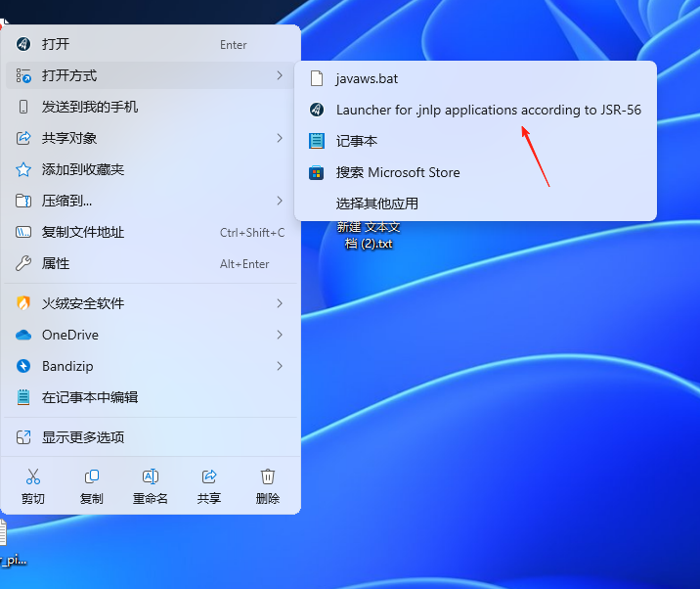This screenshot has width=700, height=589.
Task: Click the 显示更多选项 expand icon
Action: point(23,437)
